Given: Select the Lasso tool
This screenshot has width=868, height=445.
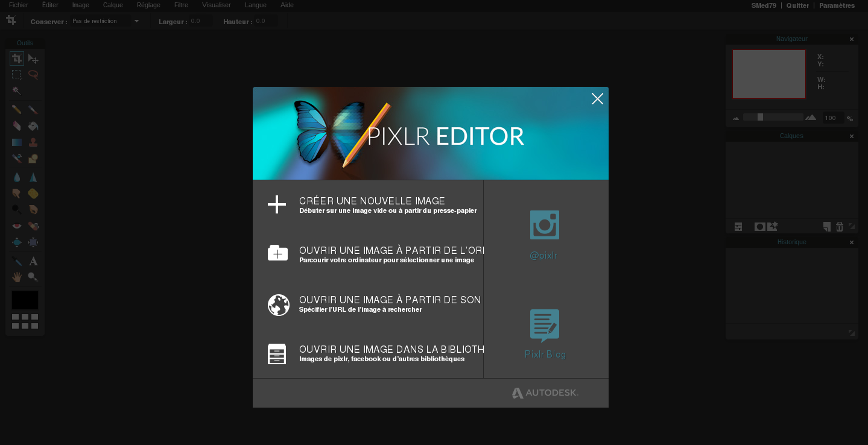Looking at the screenshot, I should pyautogui.click(x=33, y=75).
